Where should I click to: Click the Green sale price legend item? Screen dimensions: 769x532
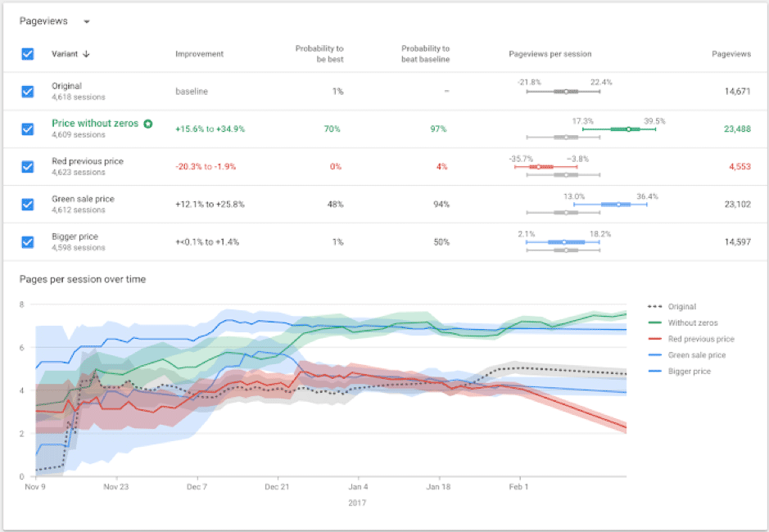[x=696, y=355]
